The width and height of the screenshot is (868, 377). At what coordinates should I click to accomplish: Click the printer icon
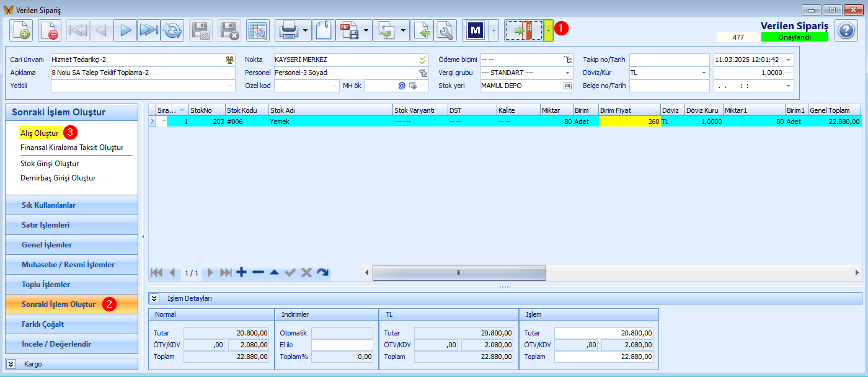click(288, 30)
